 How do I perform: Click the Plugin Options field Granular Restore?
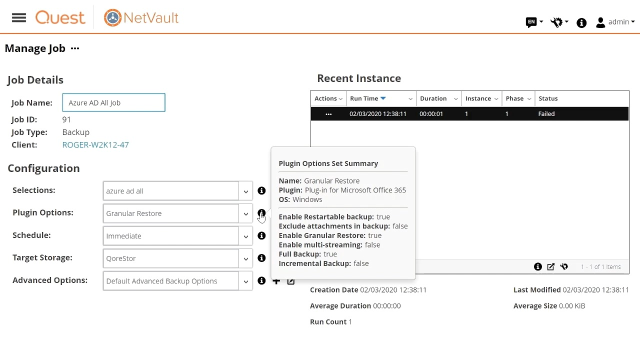pyautogui.click(x=171, y=213)
